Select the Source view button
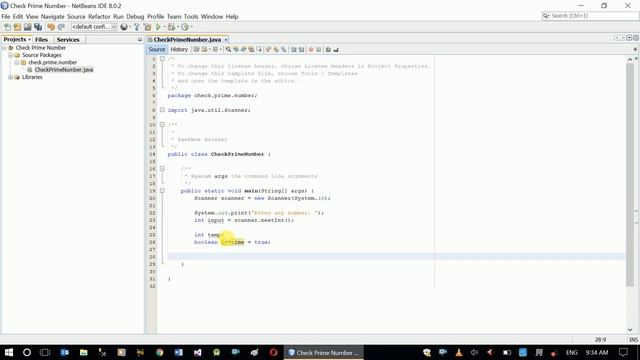Viewport: 640px width, 360px height. pyautogui.click(x=157, y=49)
